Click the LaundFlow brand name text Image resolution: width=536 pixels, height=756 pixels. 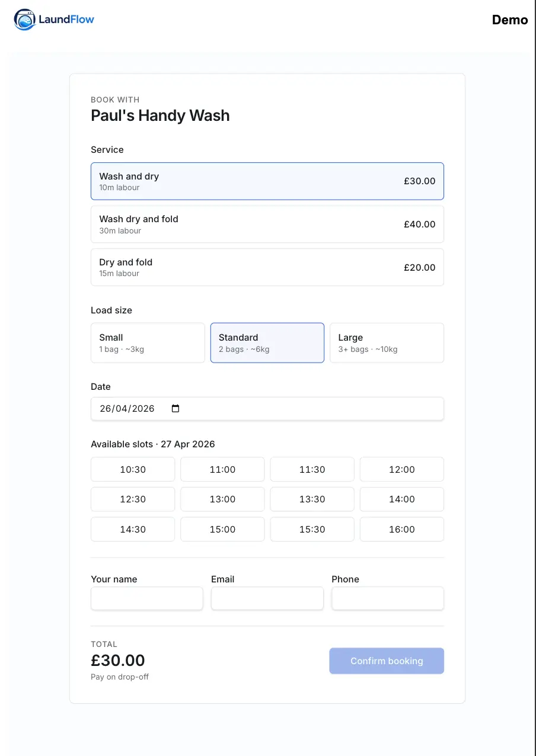(66, 20)
